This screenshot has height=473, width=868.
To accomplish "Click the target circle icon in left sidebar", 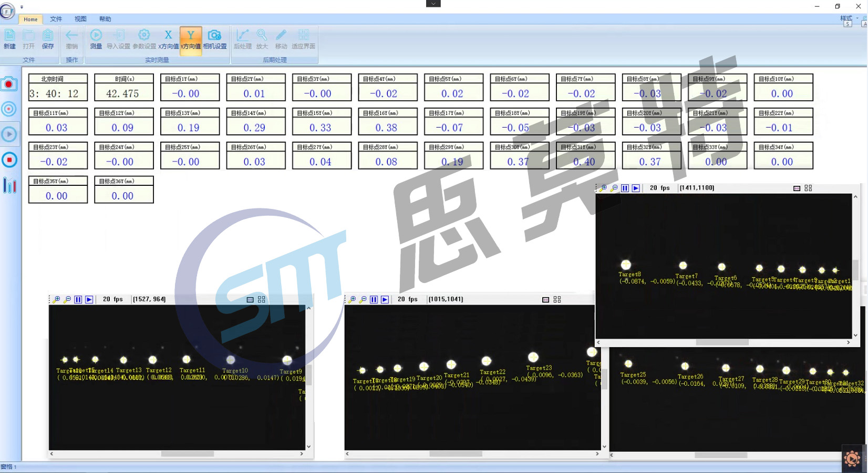I will point(9,109).
